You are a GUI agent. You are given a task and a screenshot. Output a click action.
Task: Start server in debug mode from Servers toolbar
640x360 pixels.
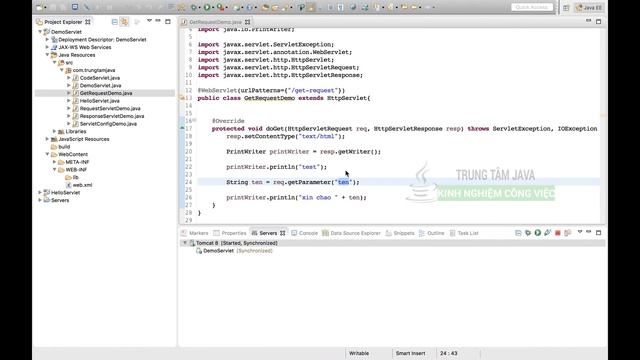tap(528, 233)
